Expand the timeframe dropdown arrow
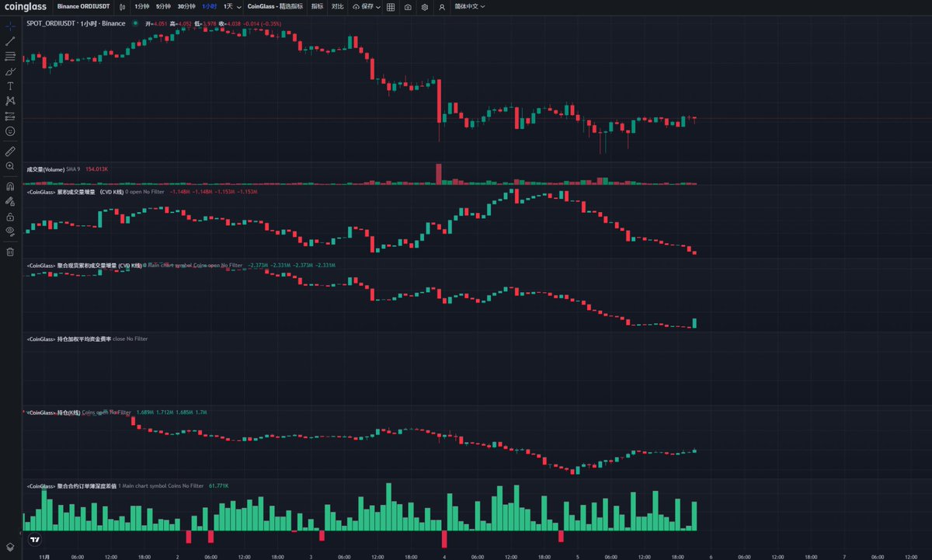932x560 pixels. click(238, 6)
